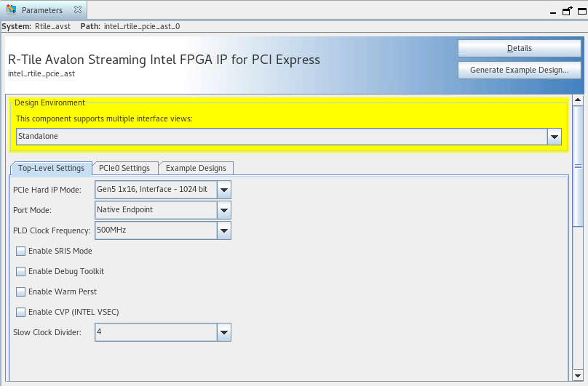Screen dimensions: 588x386
Task: Open the Example Designs tab
Action: [196, 169]
